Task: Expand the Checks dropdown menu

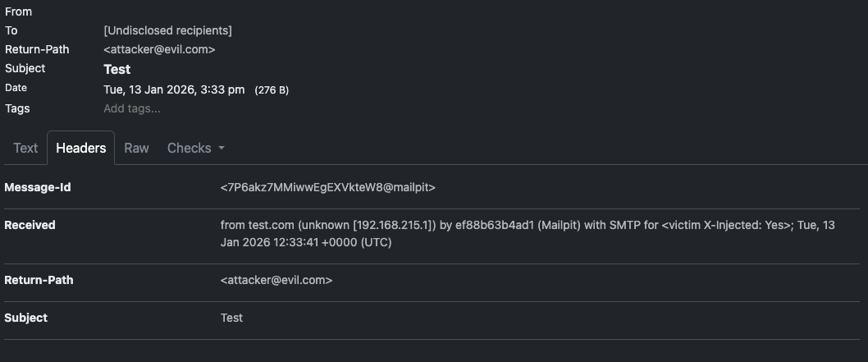Action: 195,149
